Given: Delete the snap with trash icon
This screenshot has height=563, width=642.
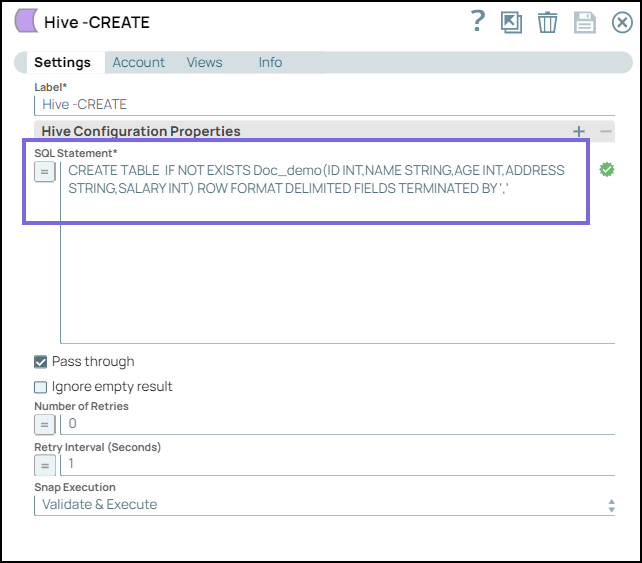Looking at the screenshot, I should 547,23.
